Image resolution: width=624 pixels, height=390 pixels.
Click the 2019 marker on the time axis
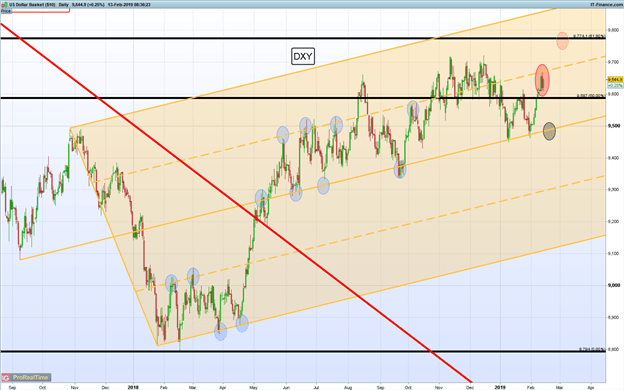tap(500, 387)
